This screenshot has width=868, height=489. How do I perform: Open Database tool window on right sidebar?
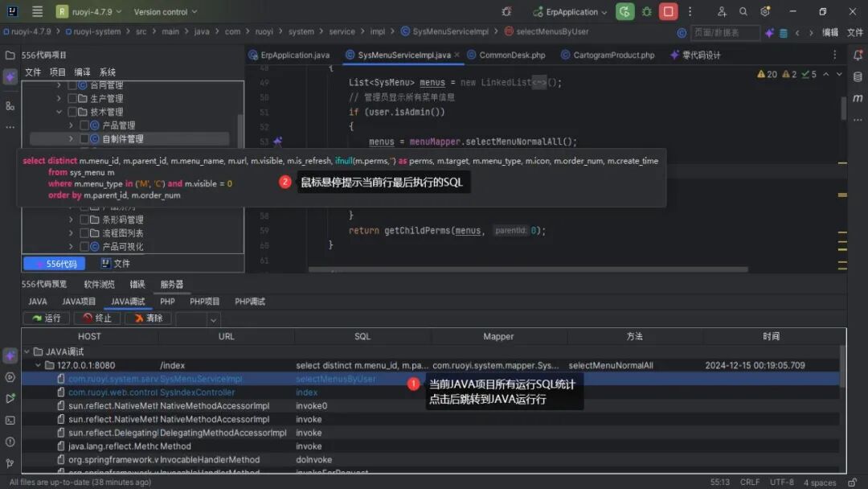pos(858,76)
